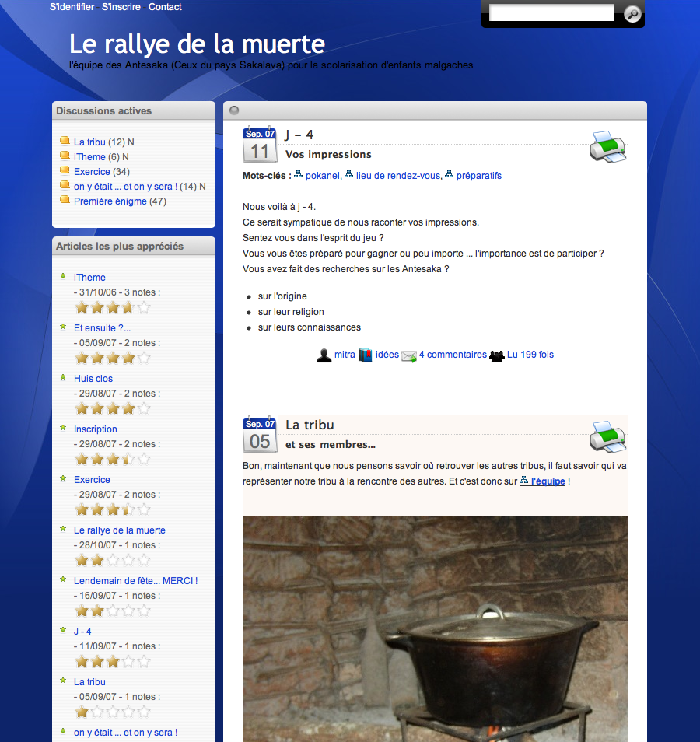Click the chat bubble icon beside Première énigme
Screen dimensions: 700x742
65,200
